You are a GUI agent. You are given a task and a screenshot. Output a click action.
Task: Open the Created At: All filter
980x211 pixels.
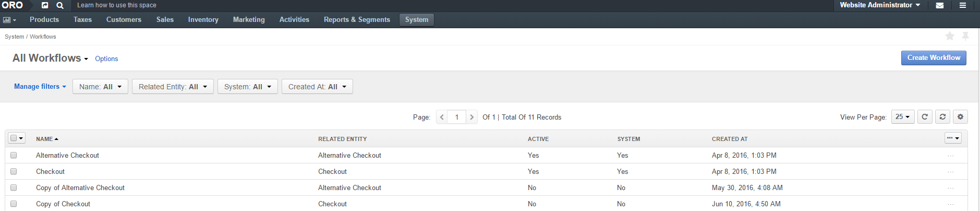pyautogui.click(x=317, y=87)
